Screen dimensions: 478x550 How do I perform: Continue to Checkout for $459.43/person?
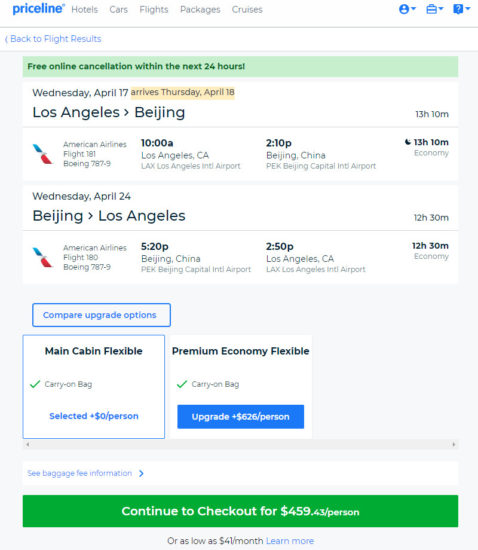(240, 511)
